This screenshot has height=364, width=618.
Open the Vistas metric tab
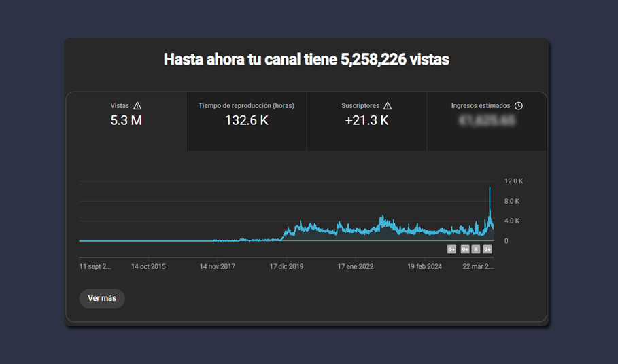[126, 122]
